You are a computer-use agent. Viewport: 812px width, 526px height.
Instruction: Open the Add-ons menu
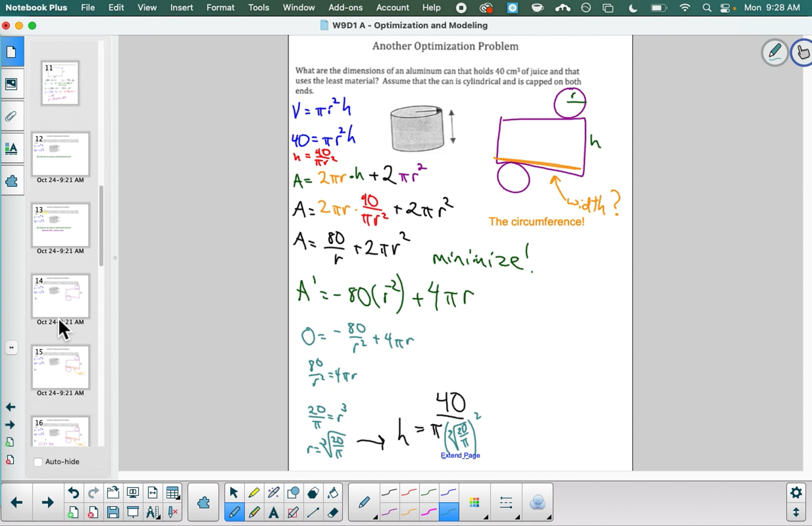point(345,7)
